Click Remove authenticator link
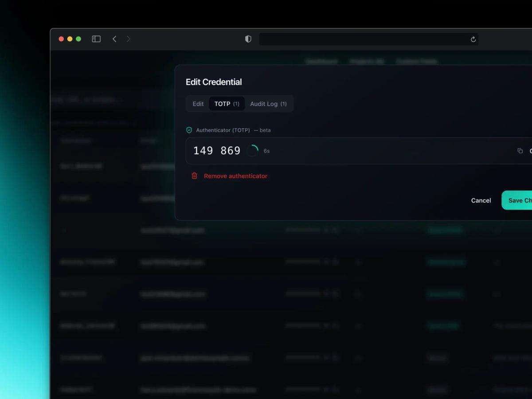532x399 pixels. [235, 176]
